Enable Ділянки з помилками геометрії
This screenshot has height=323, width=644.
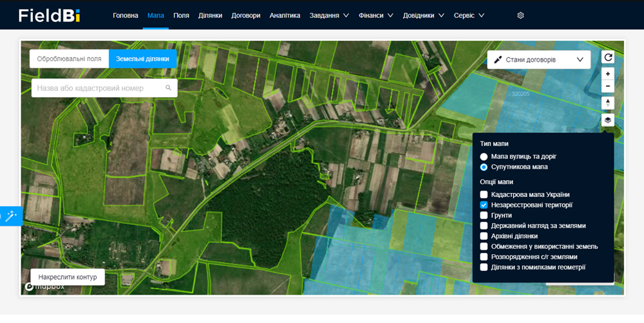tap(484, 267)
